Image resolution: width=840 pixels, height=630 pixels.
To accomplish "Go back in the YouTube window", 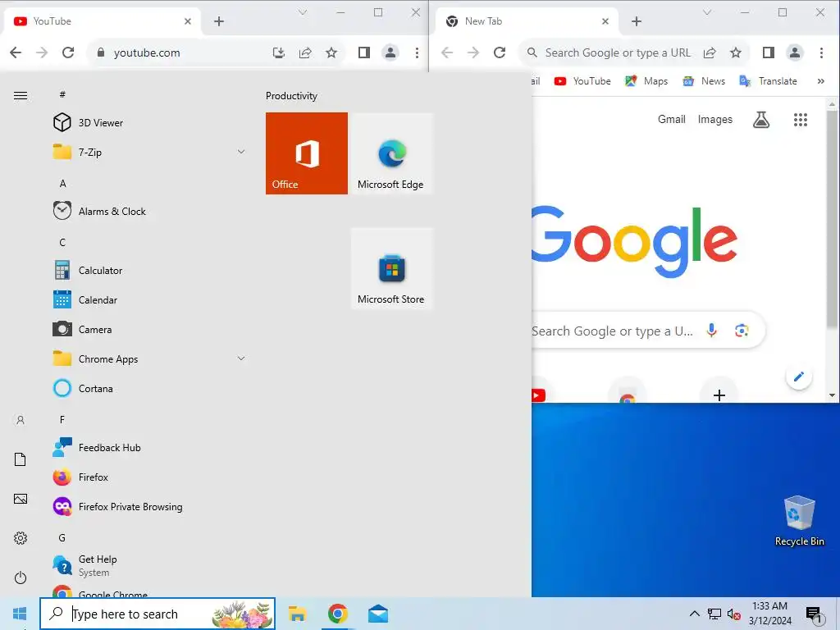I will pos(16,52).
